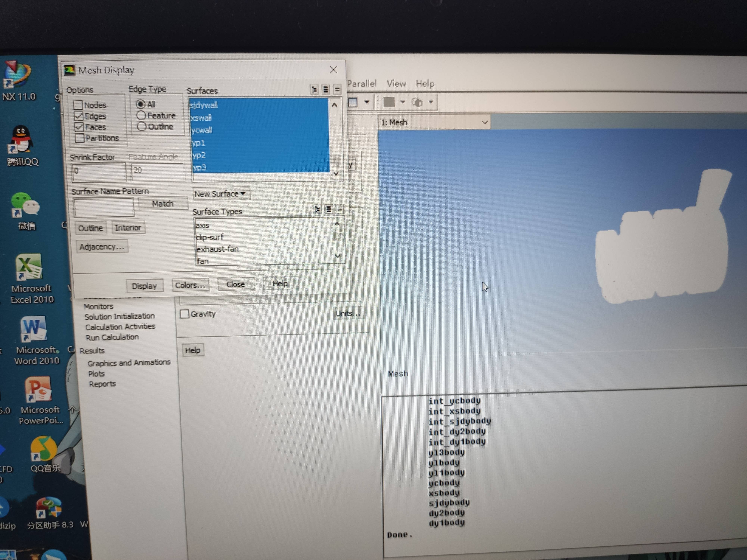Expand arrow next to white square icon
Image resolution: width=747 pixels, height=560 pixels.
pyautogui.click(x=367, y=102)
